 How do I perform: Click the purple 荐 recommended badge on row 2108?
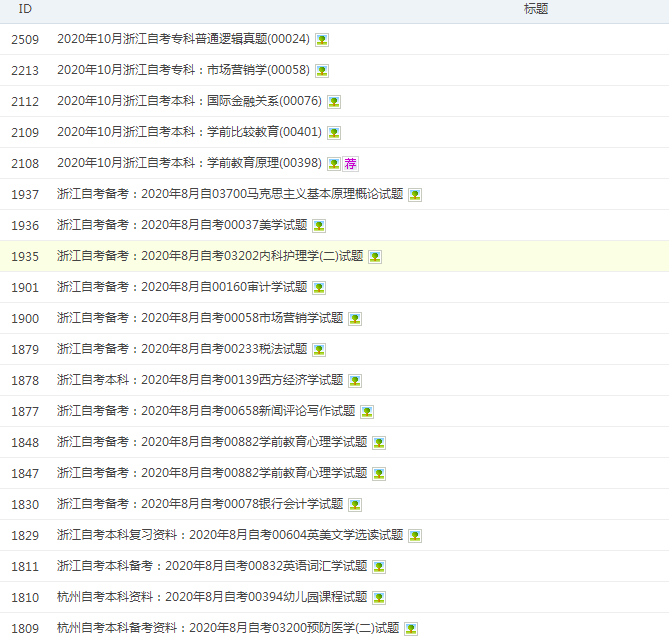(x=350, y=164)
